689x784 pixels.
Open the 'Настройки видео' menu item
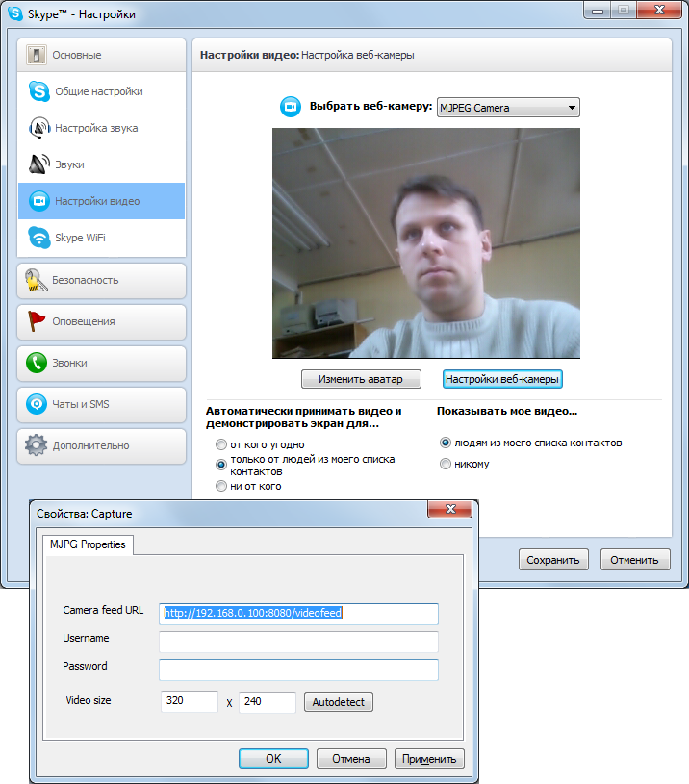(x=97, y=201)
